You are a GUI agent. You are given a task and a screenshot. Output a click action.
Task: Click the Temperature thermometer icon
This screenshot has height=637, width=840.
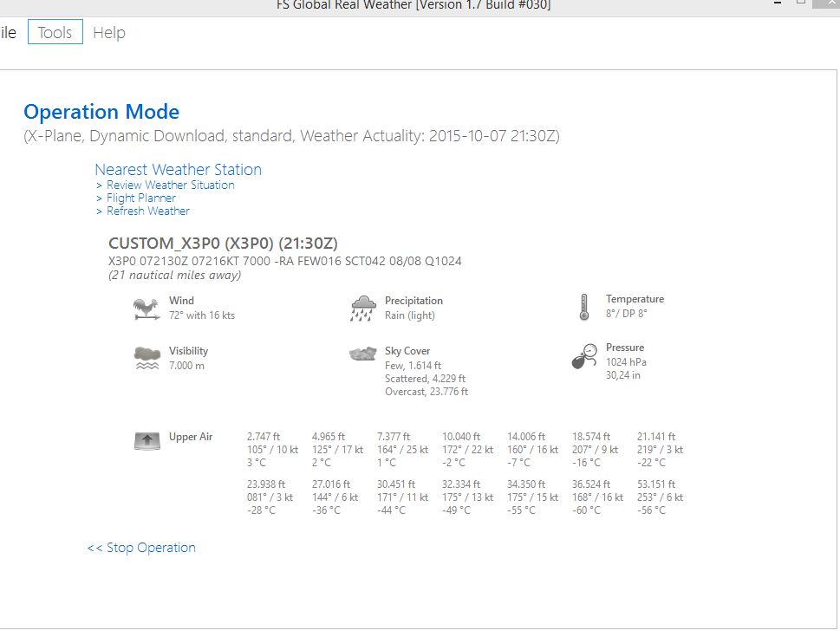[x=584, y=307]
